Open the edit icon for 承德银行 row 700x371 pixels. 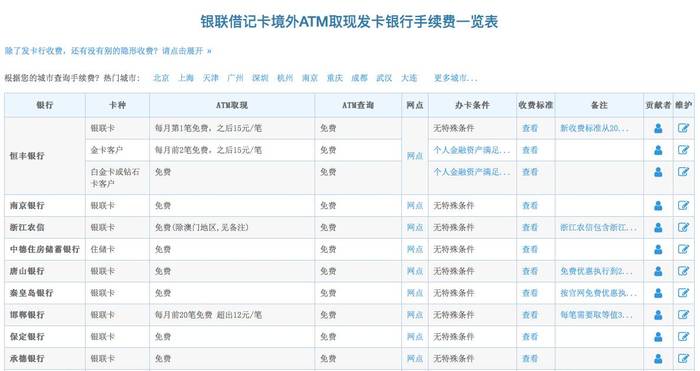pyautogui.click(x=683, y=358)
